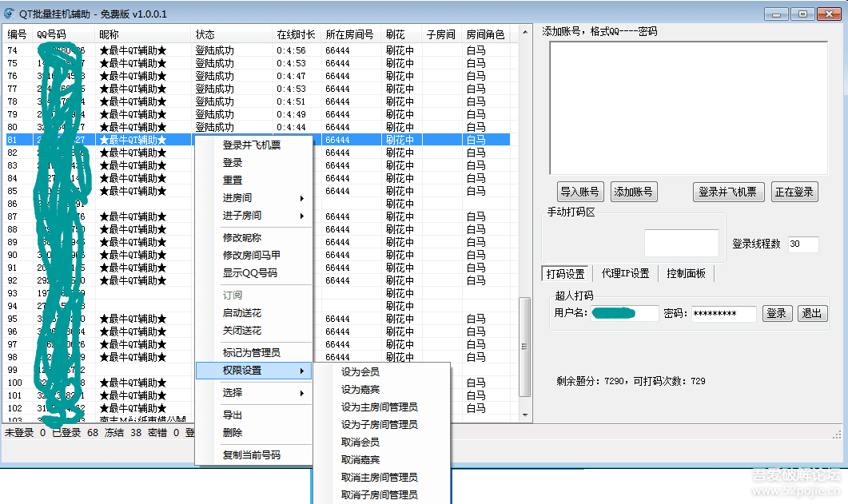Choose 取消嘉宾 submenu item
The height and width of the screenshot is (504, 848).
click(x=360, y=460)
